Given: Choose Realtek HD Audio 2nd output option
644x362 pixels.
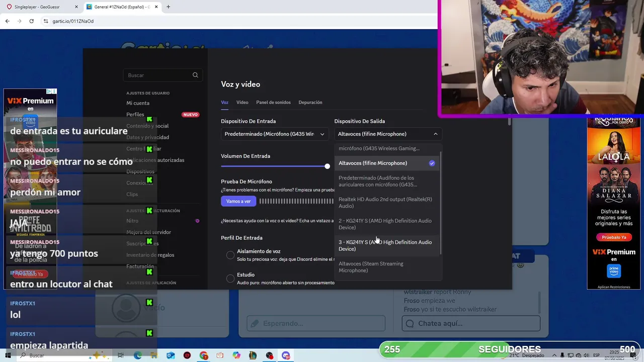Looking at the screenshot, I should click(x=386, y=203).
